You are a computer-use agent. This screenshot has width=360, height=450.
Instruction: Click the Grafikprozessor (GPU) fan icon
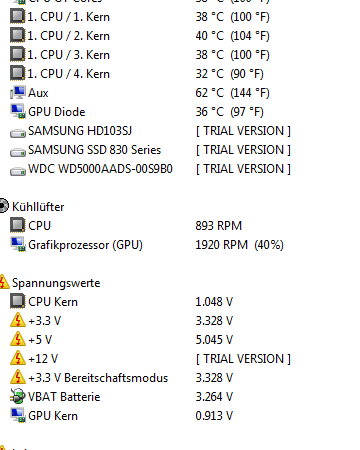tap(18, 244)
